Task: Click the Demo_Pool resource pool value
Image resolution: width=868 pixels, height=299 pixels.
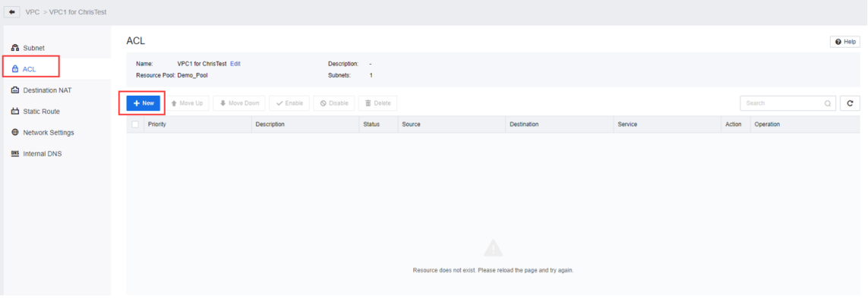Action: 192,75
